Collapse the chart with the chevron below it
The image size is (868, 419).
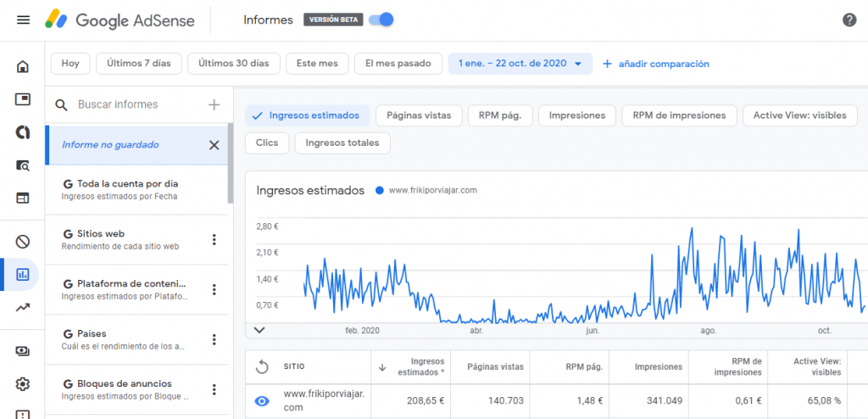point(259,330)
